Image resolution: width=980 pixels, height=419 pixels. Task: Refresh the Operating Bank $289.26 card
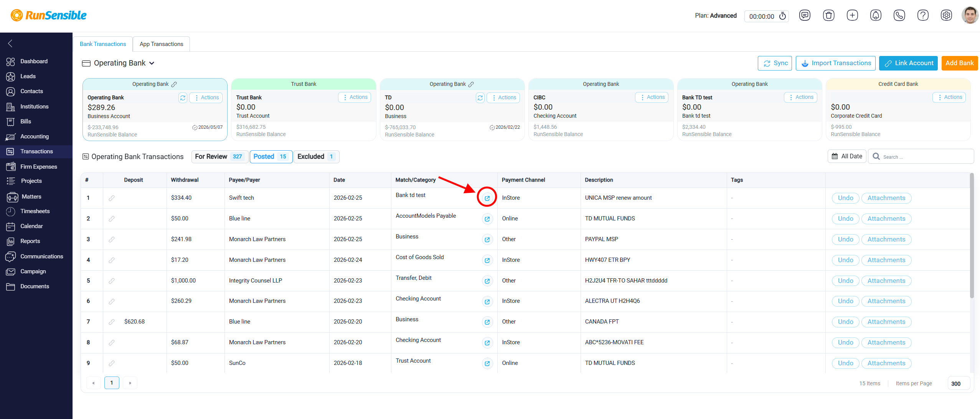183,98
